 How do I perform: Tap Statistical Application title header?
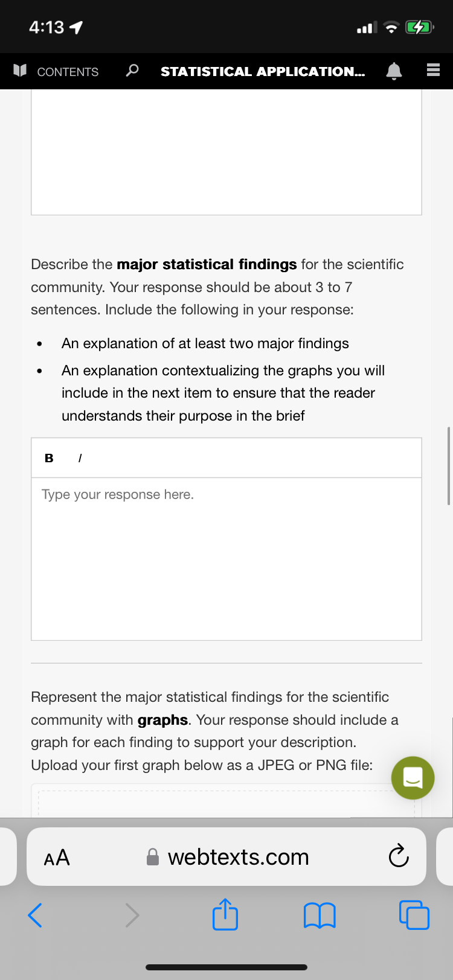pyautogui.click(x=263, y=71)
